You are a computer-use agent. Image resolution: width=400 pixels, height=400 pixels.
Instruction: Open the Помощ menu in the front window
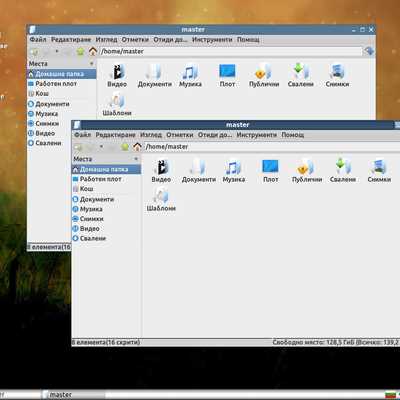click(x=293, y=135)
